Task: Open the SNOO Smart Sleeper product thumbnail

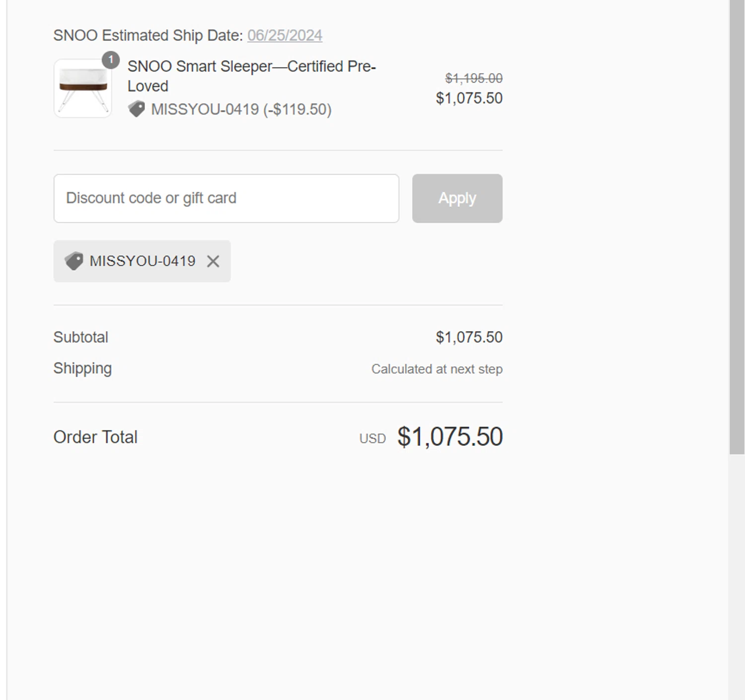Action: click(x=82, y=89)
